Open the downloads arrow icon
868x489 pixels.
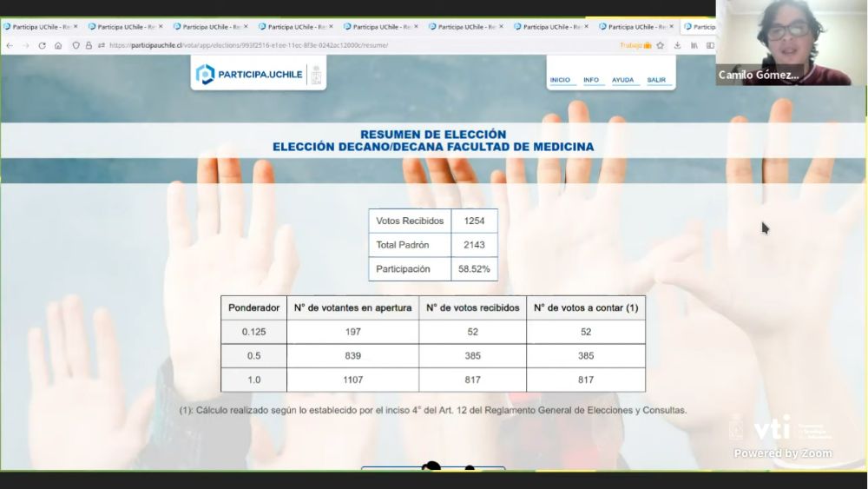point(676,45)
